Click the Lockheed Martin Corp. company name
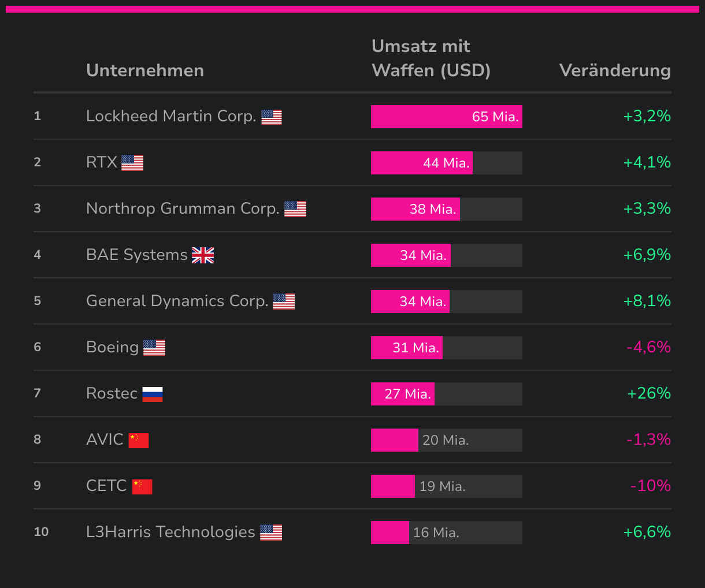Screen dimensions: 705x588 (171, 116)
